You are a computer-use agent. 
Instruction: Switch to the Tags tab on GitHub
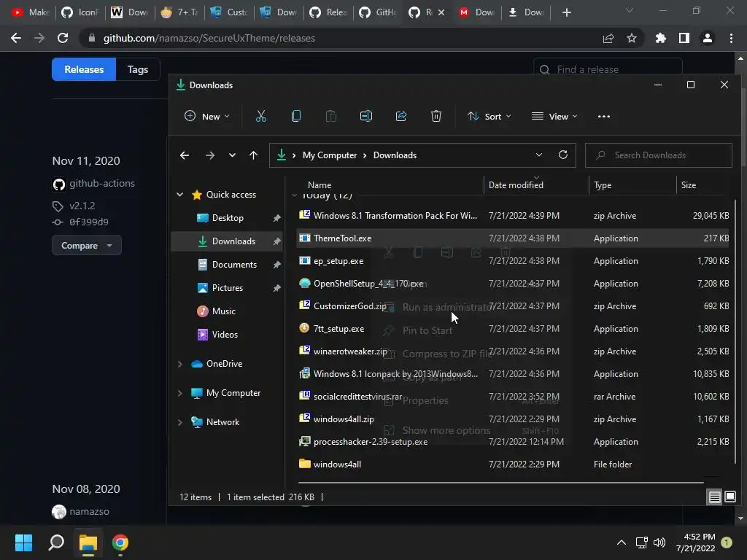coord(138,69)
